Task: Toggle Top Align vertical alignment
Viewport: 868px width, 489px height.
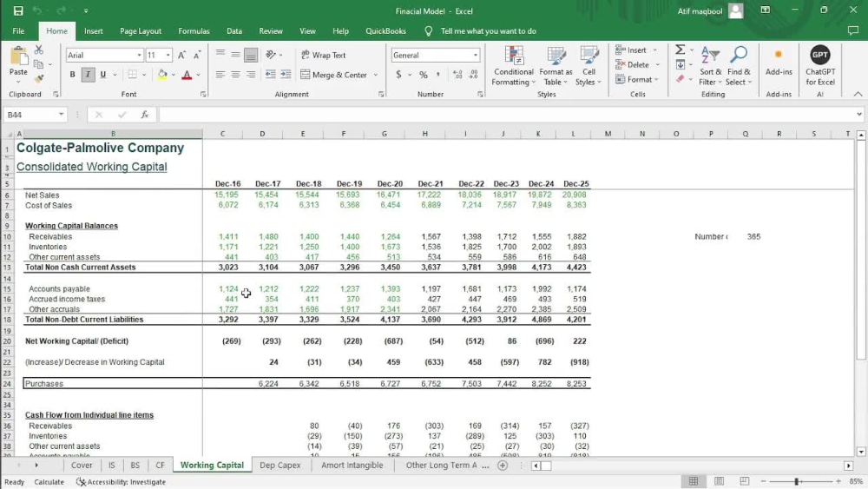Action: 220,55
